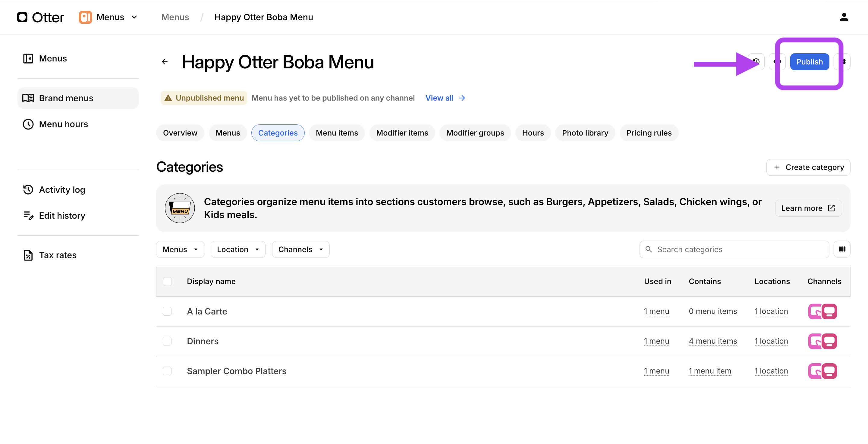Open the '4 menu items' link for Dinners

(x=713, y=341)
